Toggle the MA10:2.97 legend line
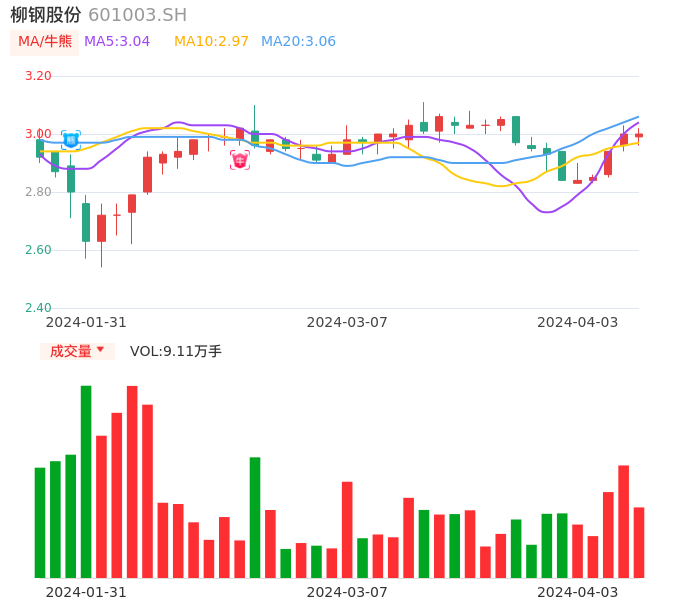Viewport: 686px width, 606px height. [211, 42]
